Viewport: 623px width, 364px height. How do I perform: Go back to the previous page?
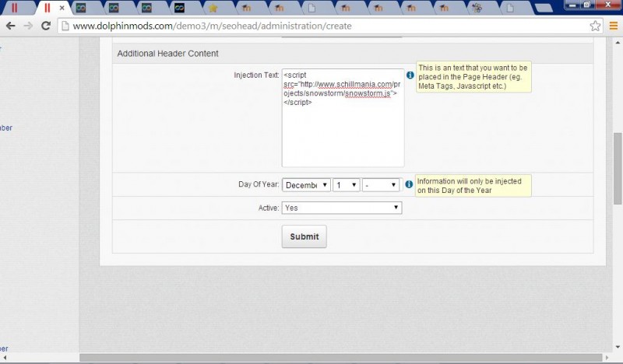point(11,26)
